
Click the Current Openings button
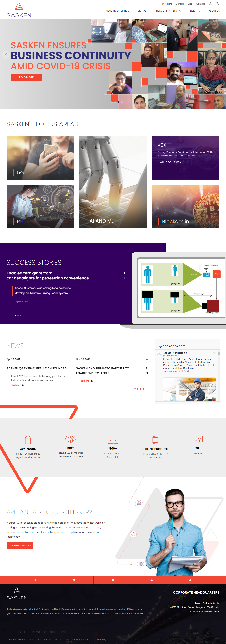pyautogui.click(x=20, y=545)
